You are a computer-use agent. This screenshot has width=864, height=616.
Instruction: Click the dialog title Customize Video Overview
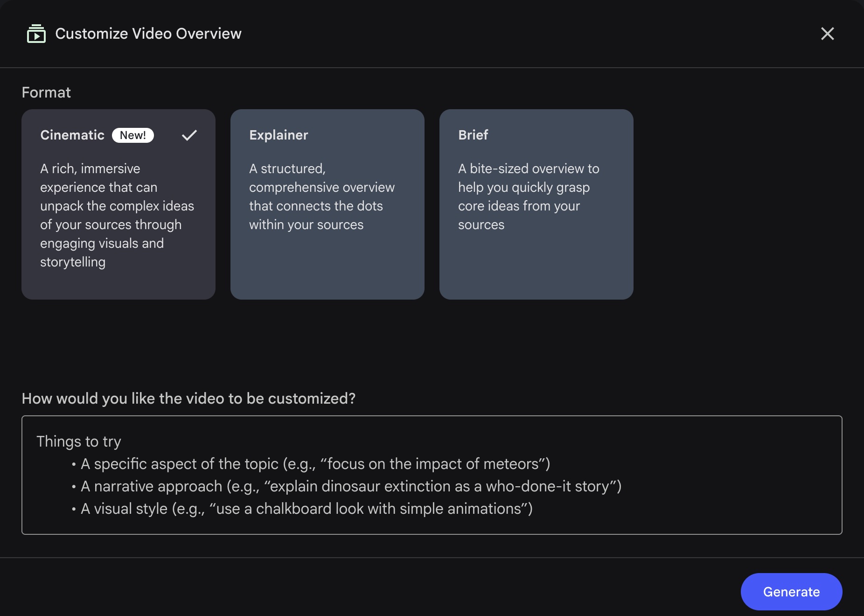click(148, 33)
